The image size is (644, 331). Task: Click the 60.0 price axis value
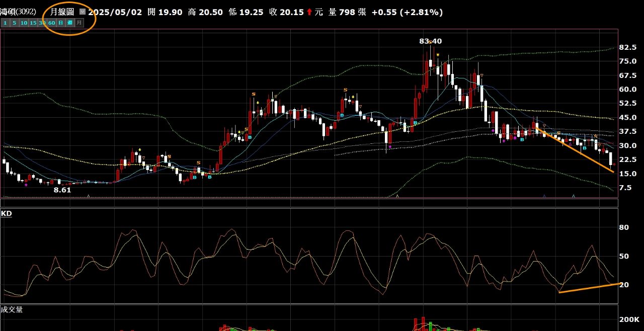(x=628, y=90)
